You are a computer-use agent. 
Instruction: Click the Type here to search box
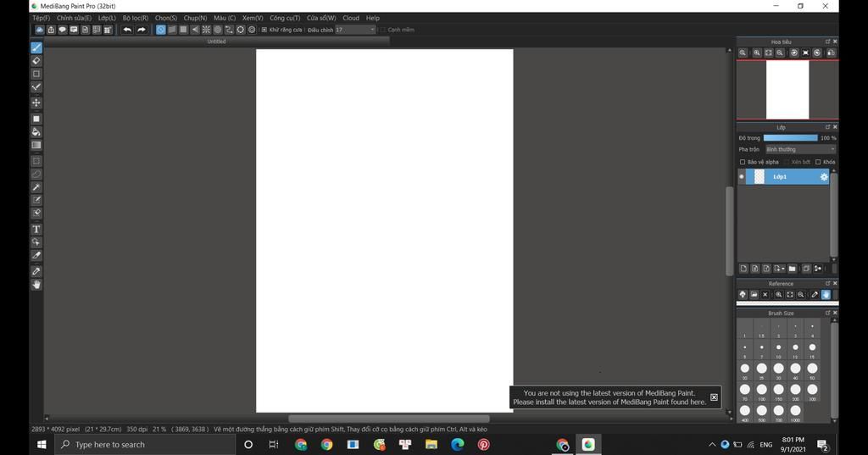[x=145, y=445]
